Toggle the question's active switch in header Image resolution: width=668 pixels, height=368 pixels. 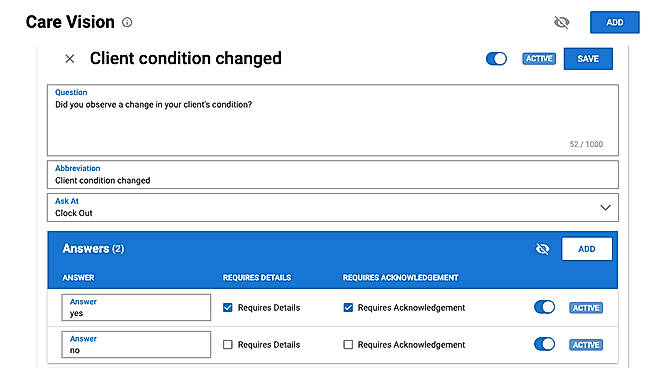tap(496, 59)
